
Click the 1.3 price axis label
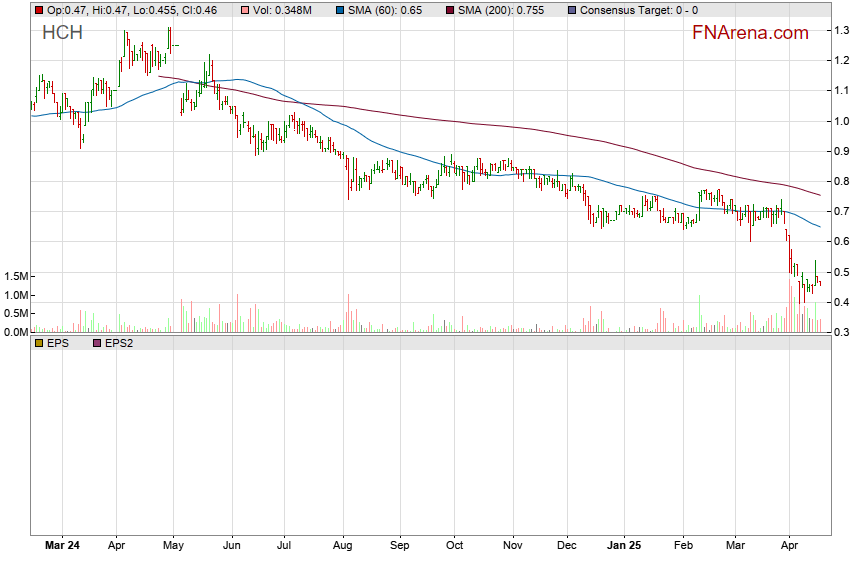(x=843, y=31)
